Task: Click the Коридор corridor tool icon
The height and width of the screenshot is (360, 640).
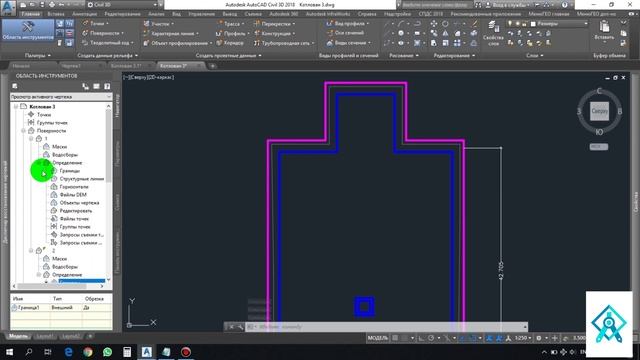Action: [x=220, y=42]
